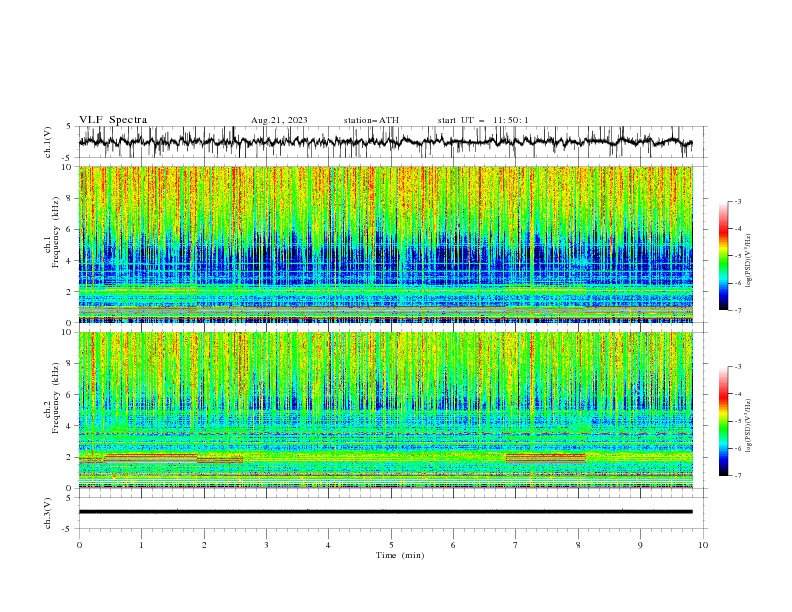Screen dimensions: 792x612
Task: Click inside the ch.2 spectrogram panel
Action: [x=385, y=410]
